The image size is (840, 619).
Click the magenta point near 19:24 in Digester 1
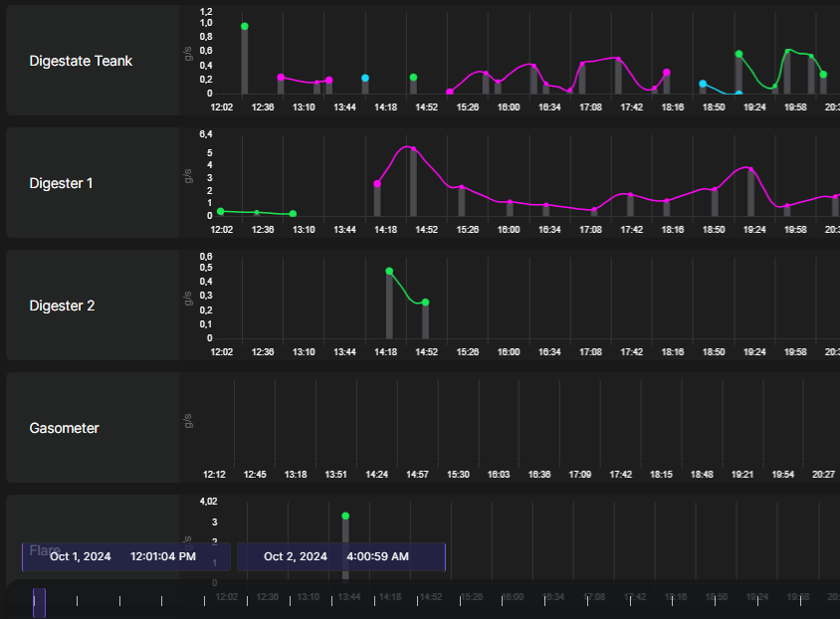[x=750, y=170]
